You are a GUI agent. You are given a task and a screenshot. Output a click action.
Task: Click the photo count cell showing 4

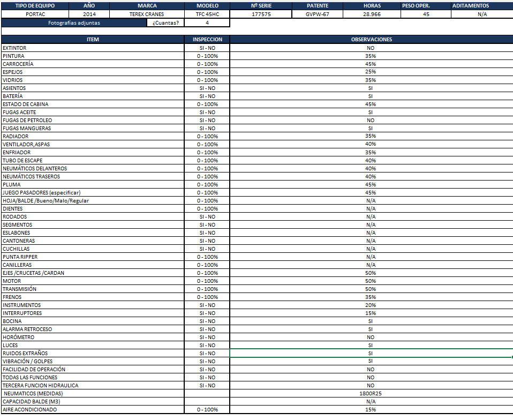[207, 22]
